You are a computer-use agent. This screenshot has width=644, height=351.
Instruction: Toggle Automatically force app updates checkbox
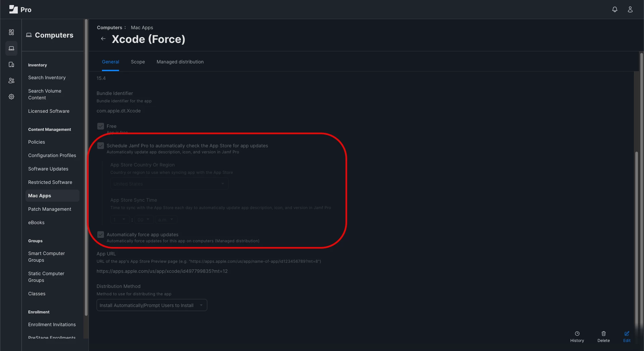101,235
